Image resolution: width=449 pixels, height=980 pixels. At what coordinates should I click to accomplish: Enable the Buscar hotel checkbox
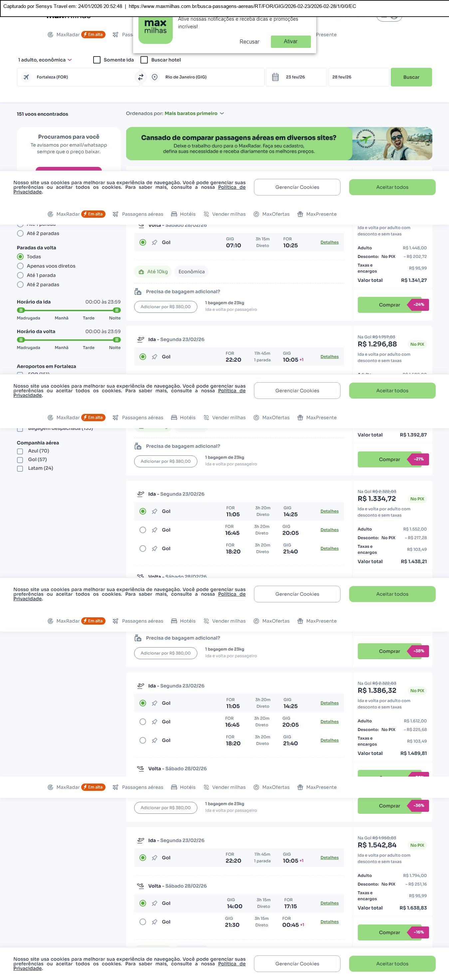coord(144,60)
